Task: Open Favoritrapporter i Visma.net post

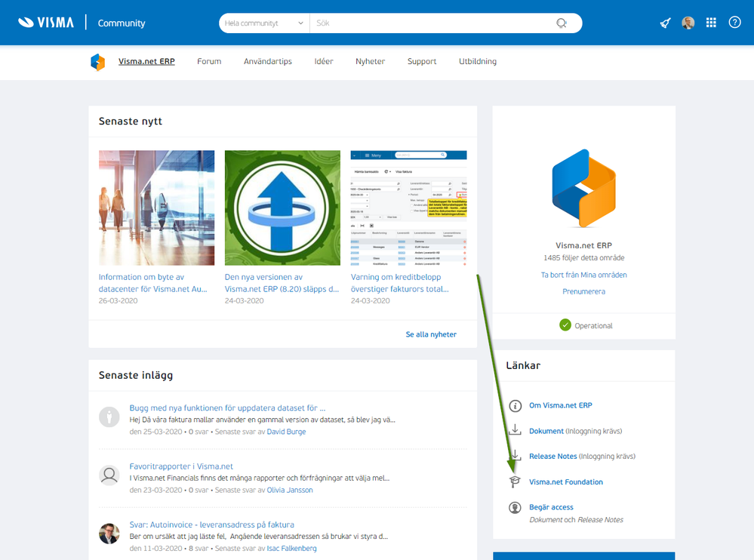Action: click(x=181, y=466)
